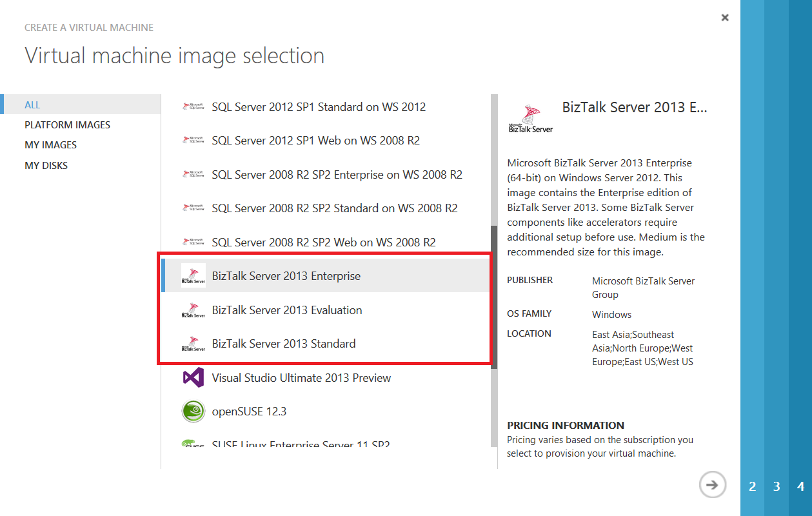Click icon beside SQL 2008 R2 SP2 Enterprise
The height and width of the screenshot is (516, 812).
tap(193, 175)
